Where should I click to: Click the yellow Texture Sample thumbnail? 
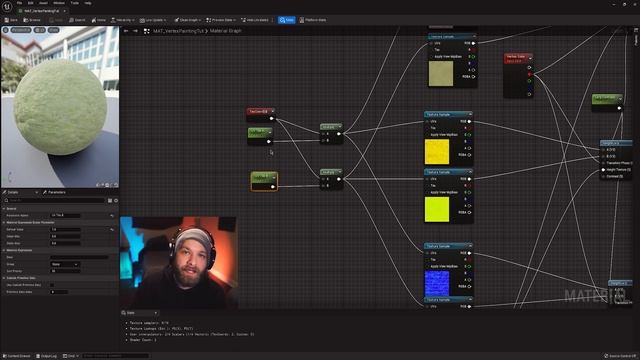tap(437, 151)
